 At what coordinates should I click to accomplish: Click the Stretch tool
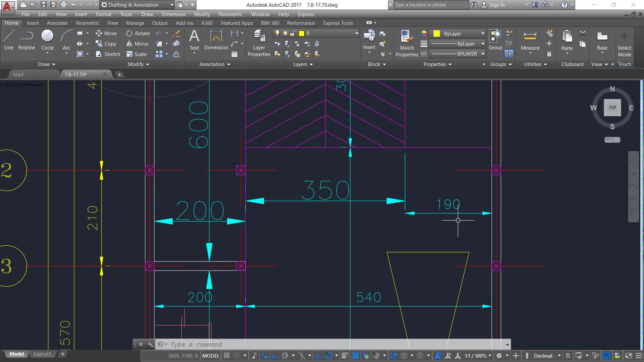[108, 54]
